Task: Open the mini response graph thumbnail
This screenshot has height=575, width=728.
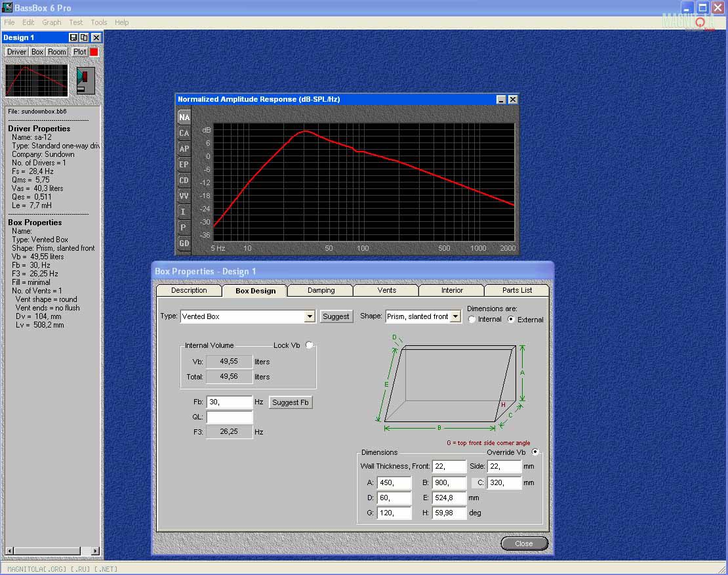Action: [x=37, y=81]
